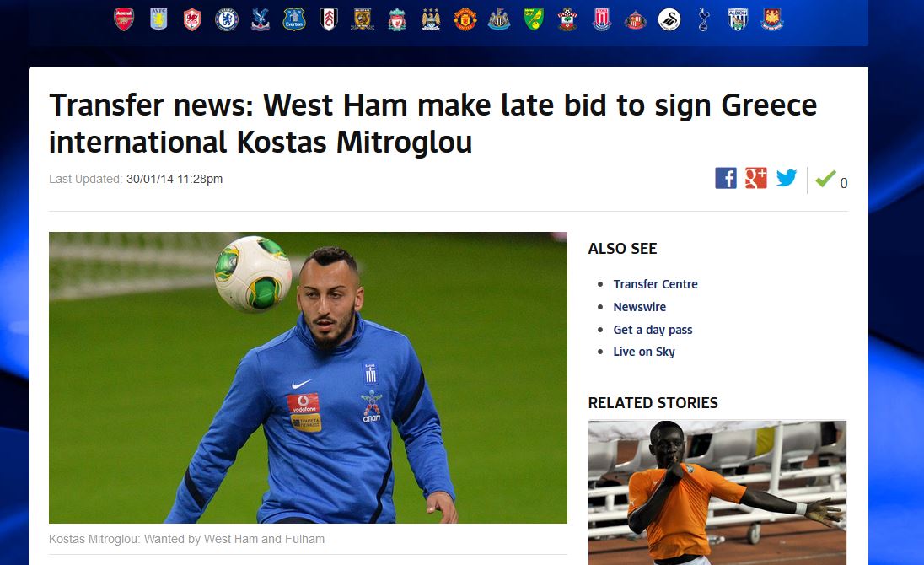This screenshot has width=924, height=565.
Task: Click the green checkmark recommend icon
Action: tap(825, 178)
